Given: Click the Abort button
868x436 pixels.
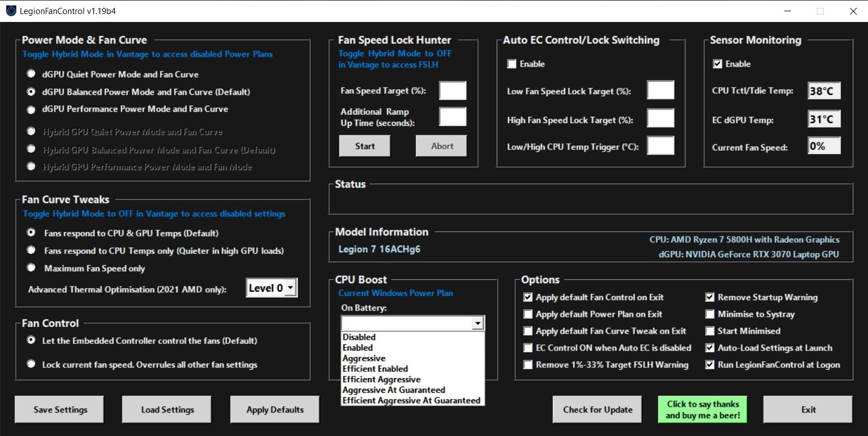Looking at the screenshot, I should point(442,146).
